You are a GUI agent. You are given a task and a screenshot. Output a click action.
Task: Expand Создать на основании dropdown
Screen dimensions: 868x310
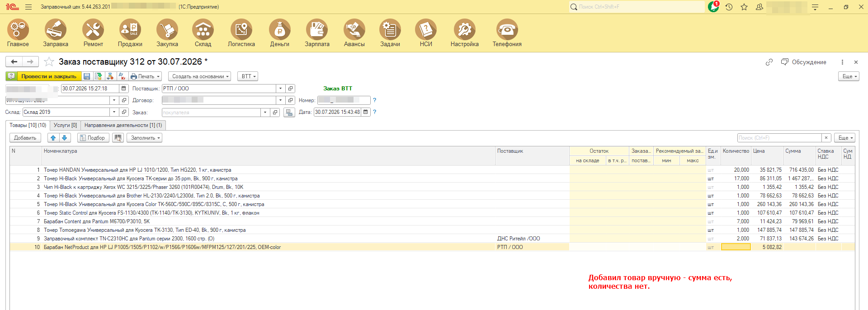[199, 76]
